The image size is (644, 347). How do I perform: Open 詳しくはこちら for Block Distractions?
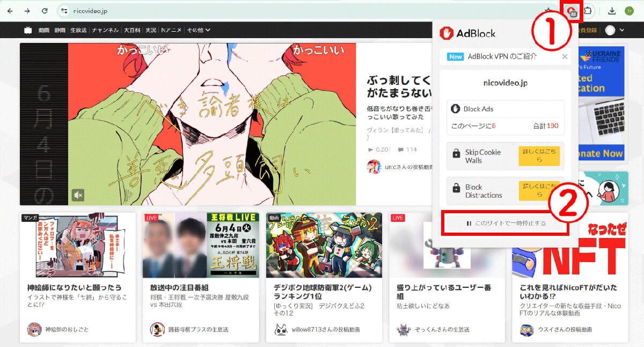[x=539, y=191]
